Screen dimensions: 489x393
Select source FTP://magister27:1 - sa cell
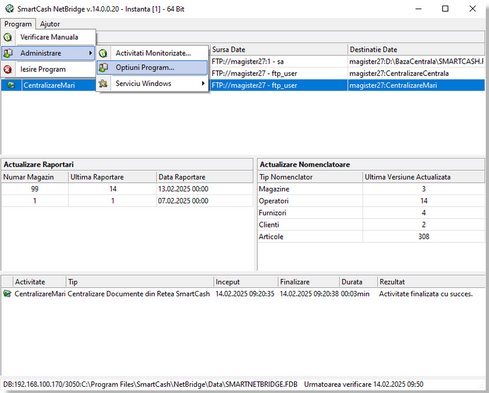click(279, 61)
